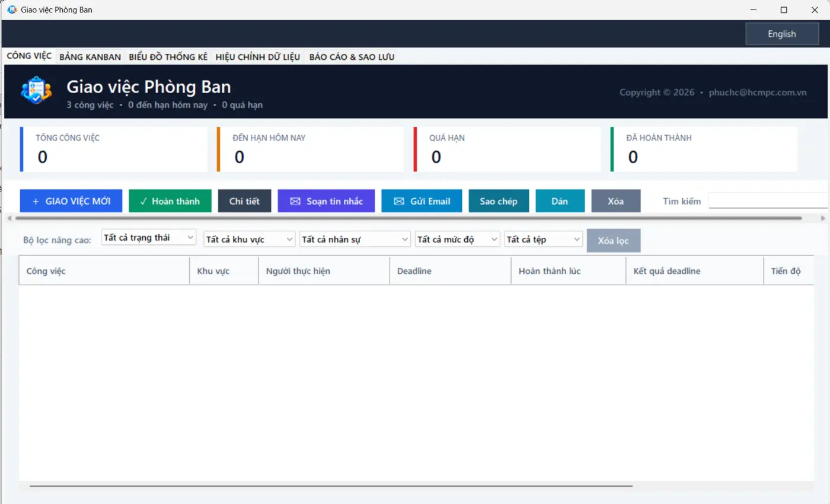Go to the HIỆU CHỈNH DỮ LIỆU tab
This screenshot has width=830, height=504.
[258, 57]
